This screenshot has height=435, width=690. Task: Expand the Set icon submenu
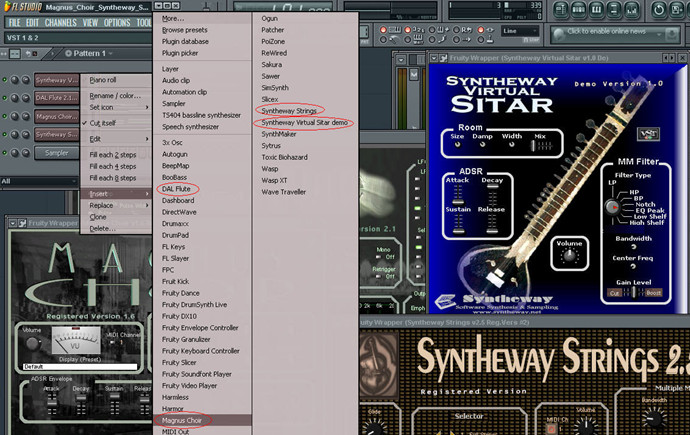click(x=116, y=107)
